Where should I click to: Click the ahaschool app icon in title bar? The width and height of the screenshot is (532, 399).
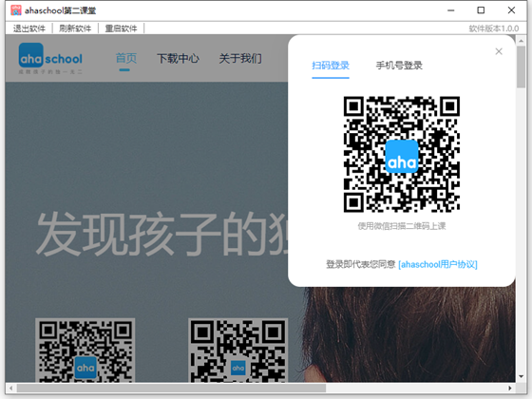pyautogui.click(x=16, y=10)
